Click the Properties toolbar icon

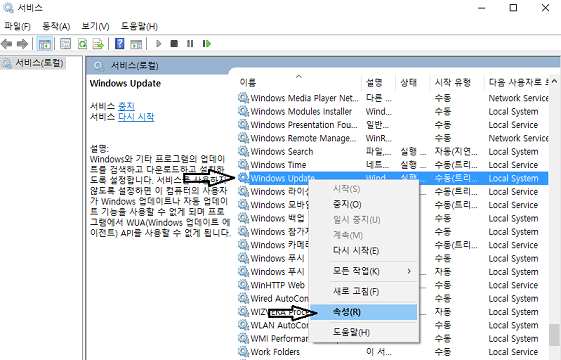65,44
